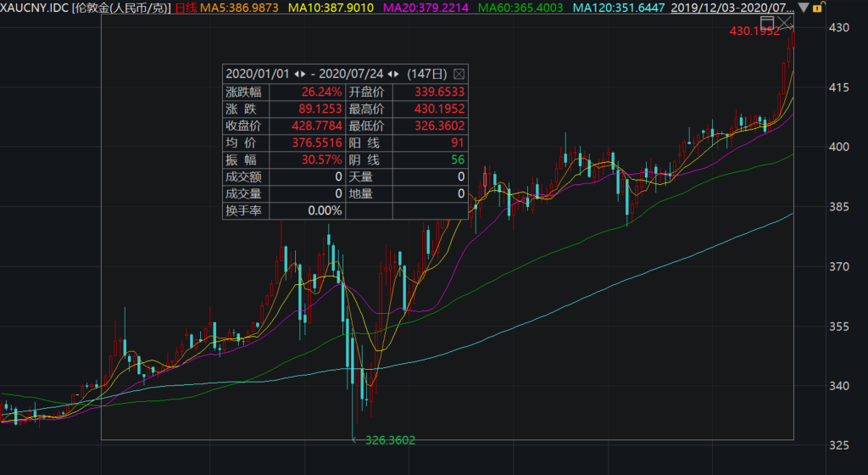The height and width of the screenshot is (475, 868).
Task: Click the 30.57% 振幅 value
Action: point(321,160)
